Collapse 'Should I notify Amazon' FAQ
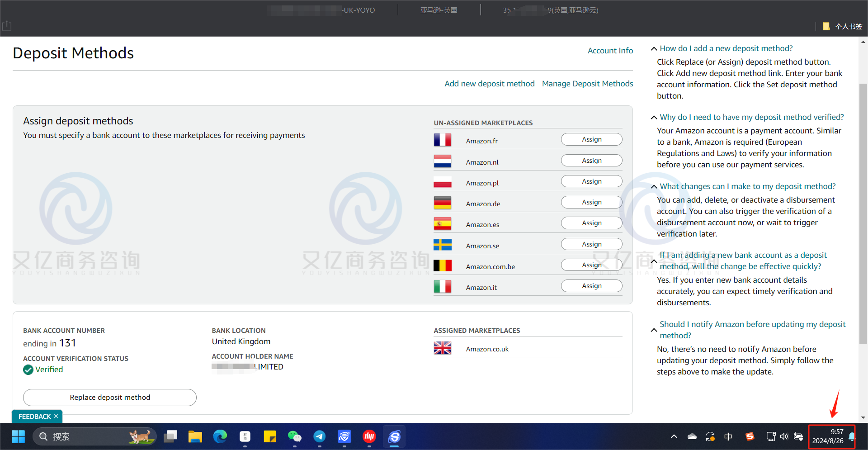This screenshot has width=868, height=450. click(x=654, y=330)
